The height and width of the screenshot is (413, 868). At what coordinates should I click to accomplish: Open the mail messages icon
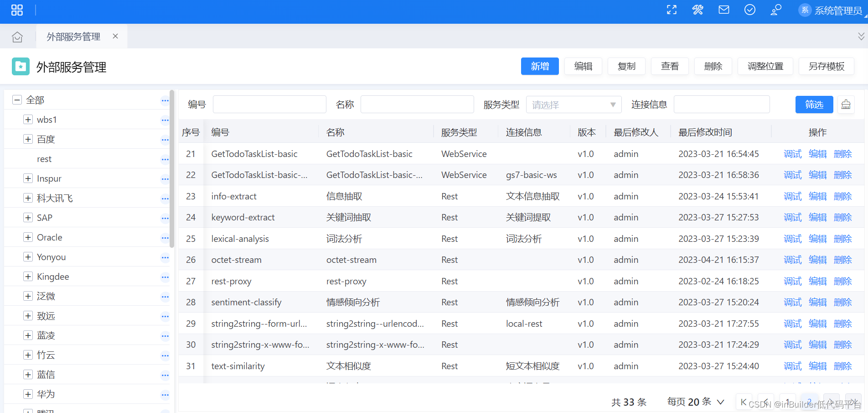[724, 10]
